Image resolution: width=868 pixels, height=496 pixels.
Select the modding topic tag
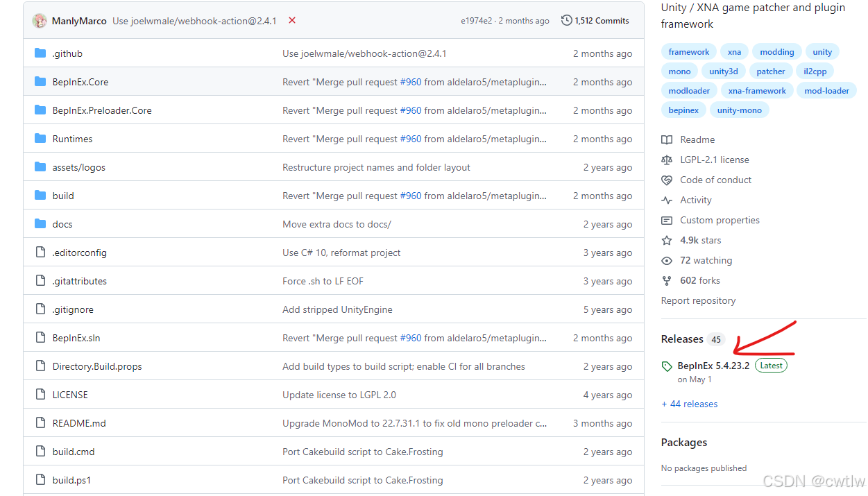point(777,52)
